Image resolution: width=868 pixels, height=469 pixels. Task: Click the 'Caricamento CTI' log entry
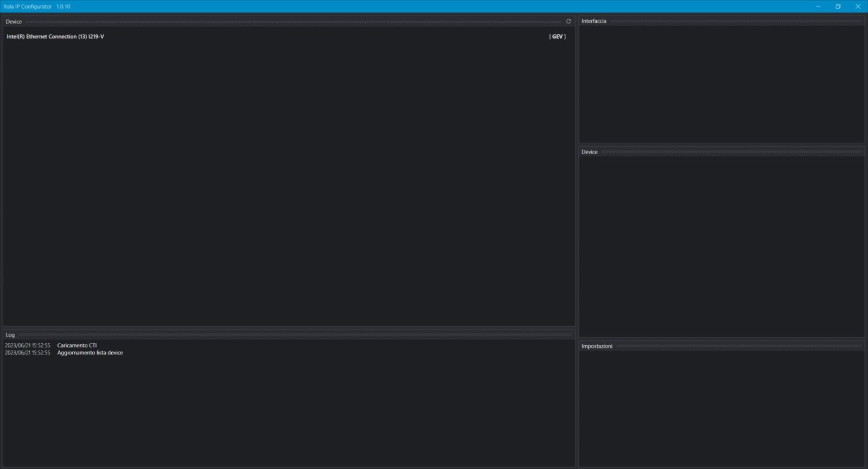[x=77, y=345]
